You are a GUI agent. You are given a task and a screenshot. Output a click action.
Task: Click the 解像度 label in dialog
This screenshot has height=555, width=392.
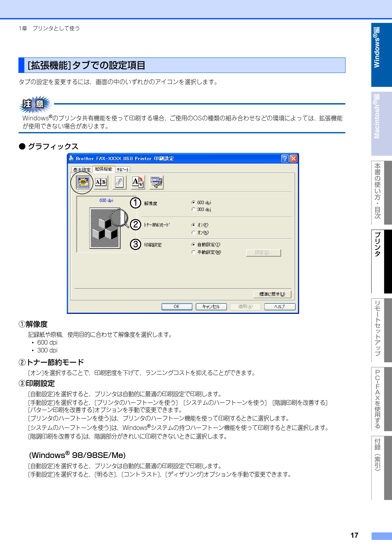coord(151,203)
